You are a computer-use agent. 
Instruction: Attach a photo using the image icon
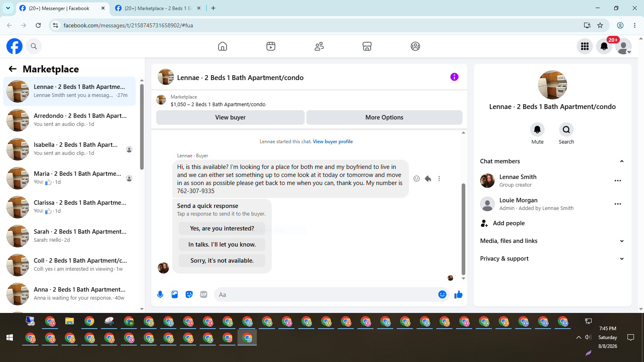175,294
